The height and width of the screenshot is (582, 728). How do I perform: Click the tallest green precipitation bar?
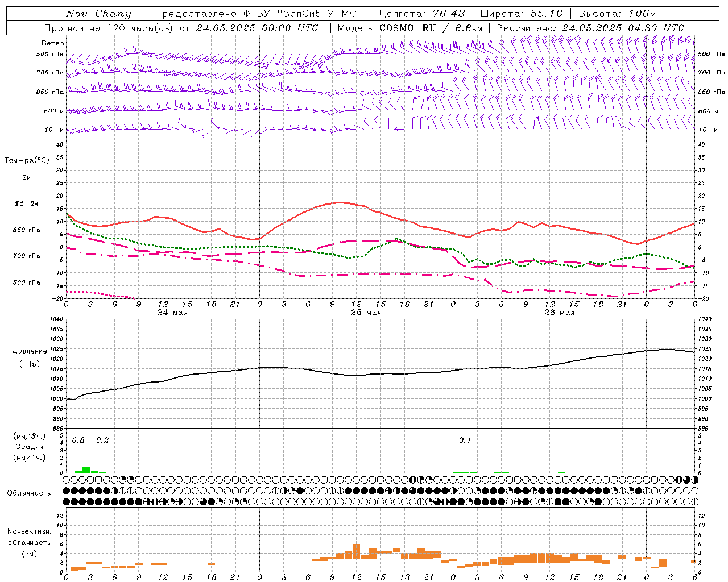point(86,470)
